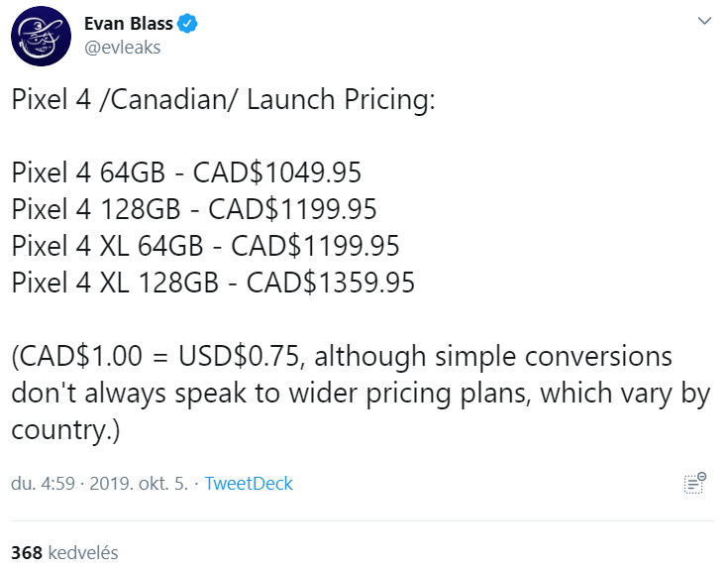
Task: Open the TweetDeck source link
Action: point(249,484)
